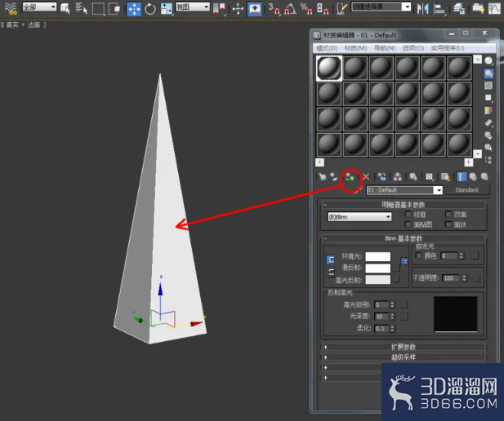Click the 高光反射 color swatch

[378, 280]
